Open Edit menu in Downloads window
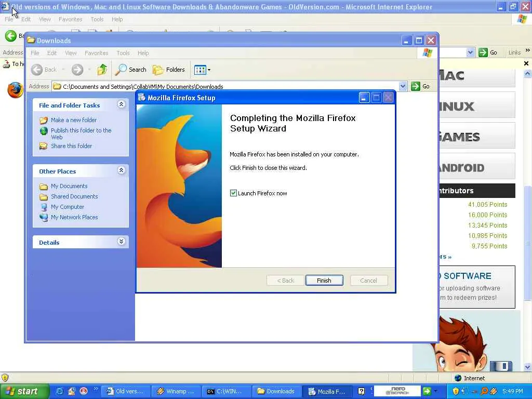Screen dimensions: 532x399 [52, 53]
